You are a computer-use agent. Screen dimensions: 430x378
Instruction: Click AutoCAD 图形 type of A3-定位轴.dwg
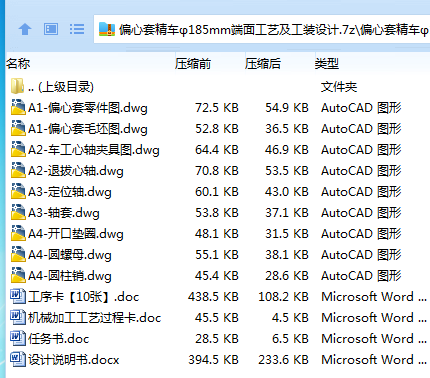coord(361,192)
